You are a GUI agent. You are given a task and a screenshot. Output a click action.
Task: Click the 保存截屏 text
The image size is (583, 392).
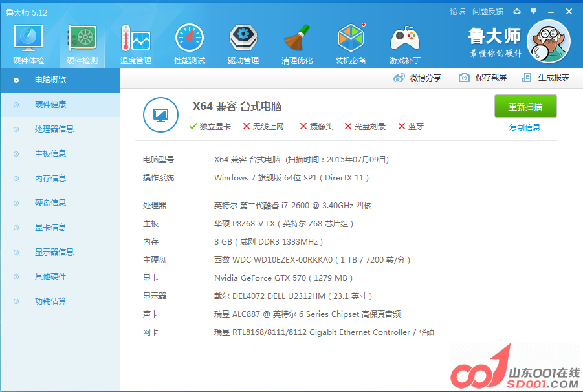490,77
